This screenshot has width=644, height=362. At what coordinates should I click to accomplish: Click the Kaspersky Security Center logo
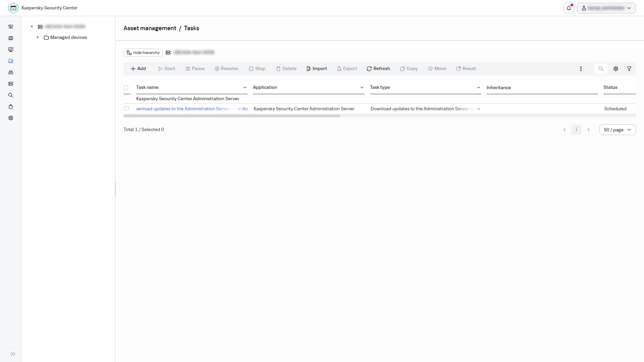pos(13,8)
